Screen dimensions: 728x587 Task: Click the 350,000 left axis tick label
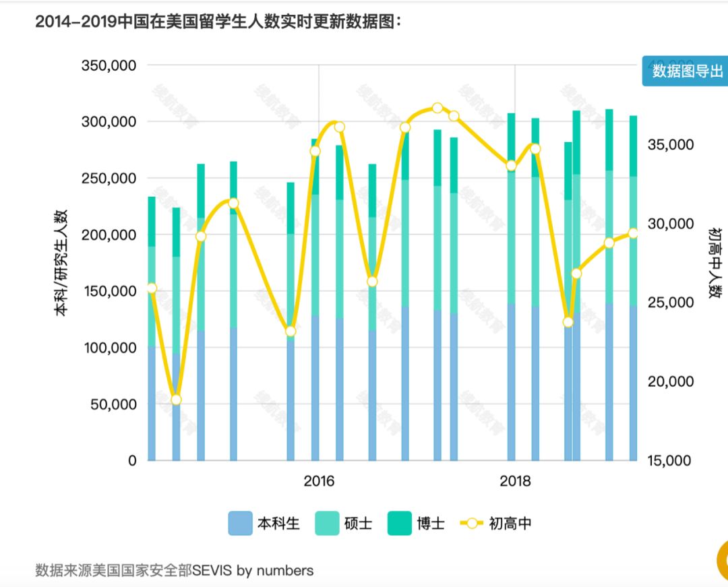(x=109, y=65)
